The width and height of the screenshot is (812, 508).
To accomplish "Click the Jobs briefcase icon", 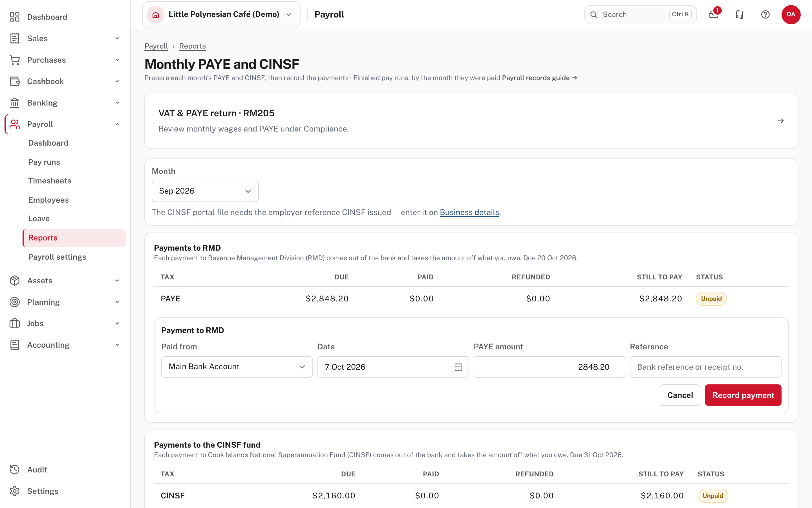I will (x=14, y=323).
